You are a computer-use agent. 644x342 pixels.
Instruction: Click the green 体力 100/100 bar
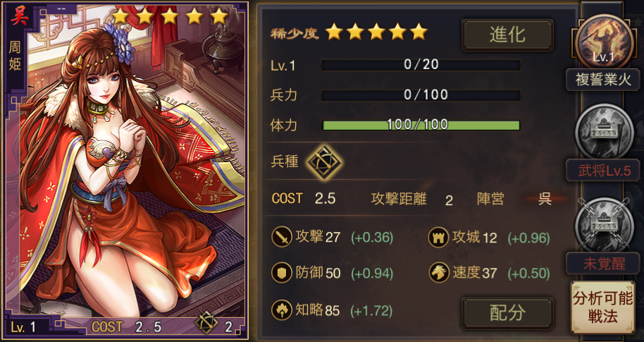pyautogui.click(x=421, y=125)
